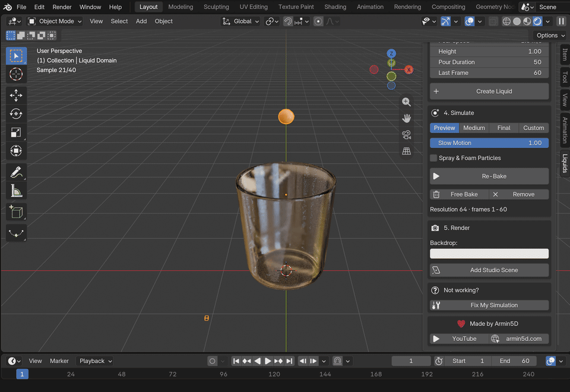Toggle X-ray mode button
Viewport: 570px width, 392px height.
(x=493, y=21)
